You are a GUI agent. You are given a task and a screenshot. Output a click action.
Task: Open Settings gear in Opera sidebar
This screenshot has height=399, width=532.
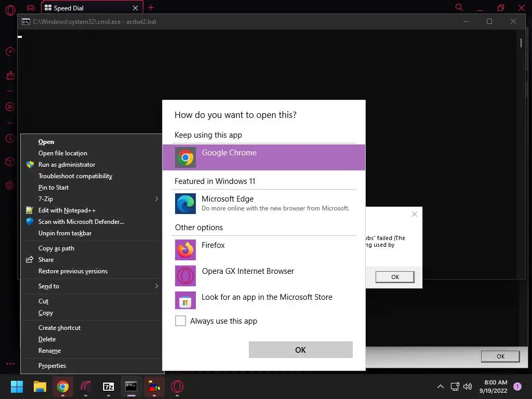point(10,185)
